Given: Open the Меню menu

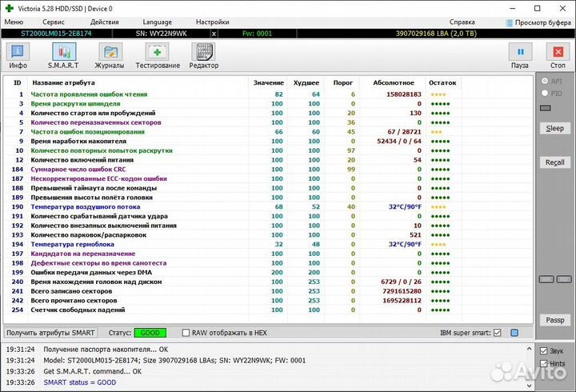Looking at the screenshot, I should pyautogui.click(x=14, y=22).
